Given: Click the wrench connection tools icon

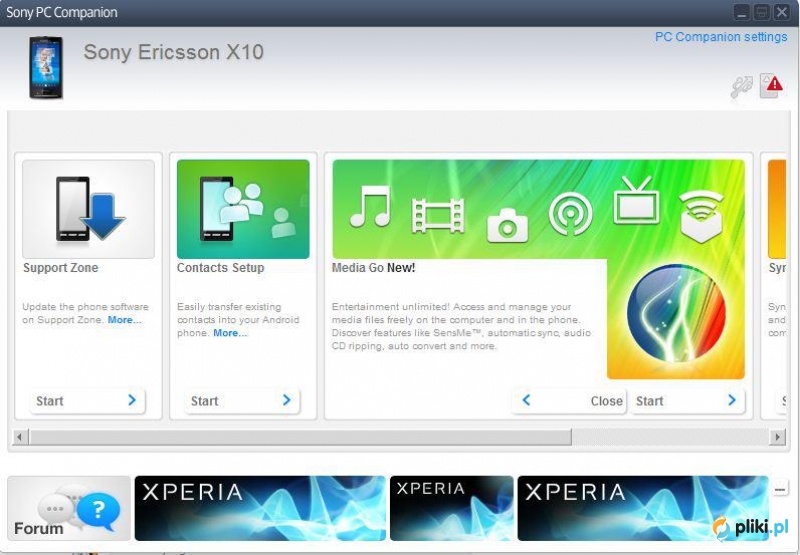Looking at the screenshot, I should (x=741, y=86).
